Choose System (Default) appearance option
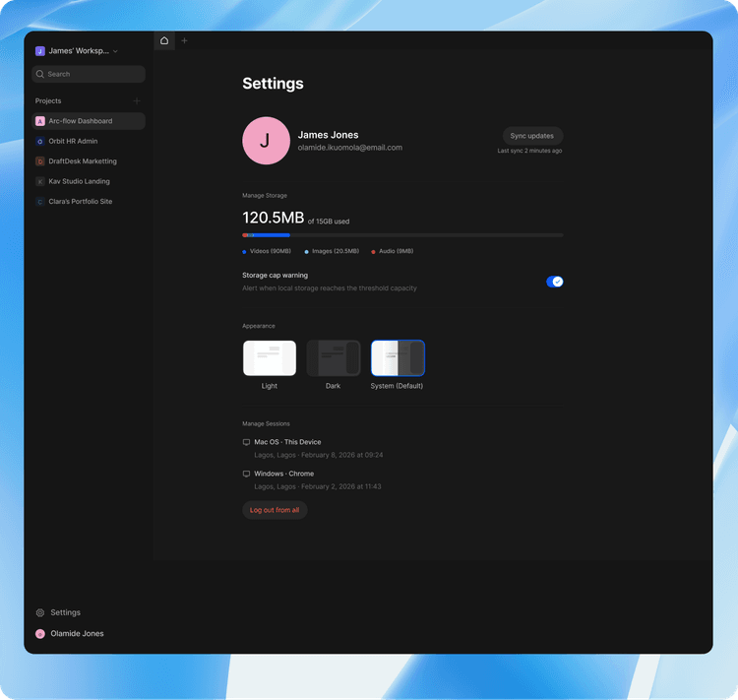Screen dimensions: 738x700 click(x=398, y=358)
